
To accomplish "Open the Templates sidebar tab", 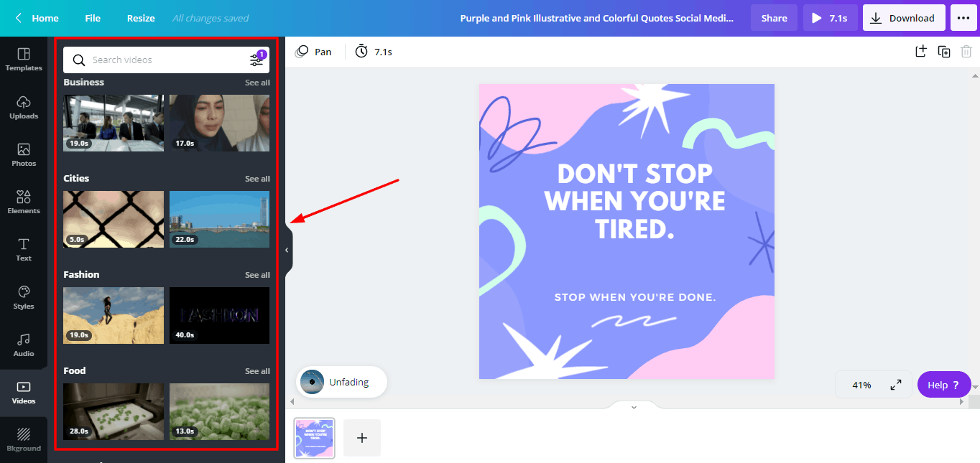I will (x=24, y=60).
